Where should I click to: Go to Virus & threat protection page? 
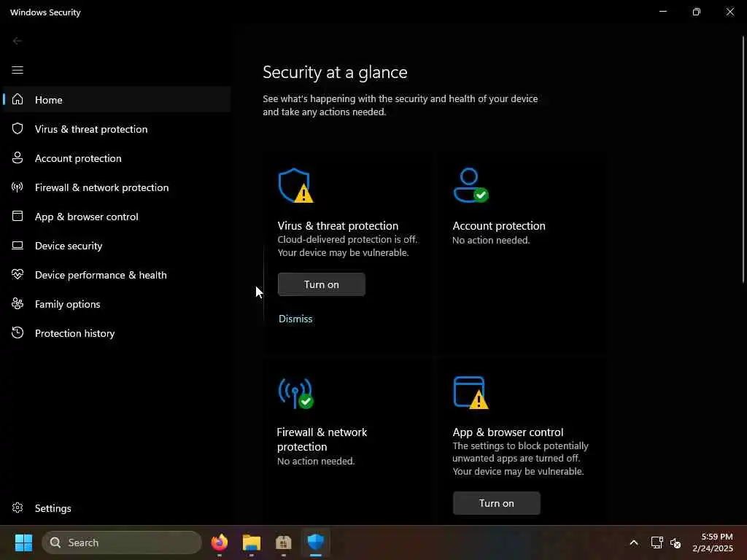[x=117, y=129]
